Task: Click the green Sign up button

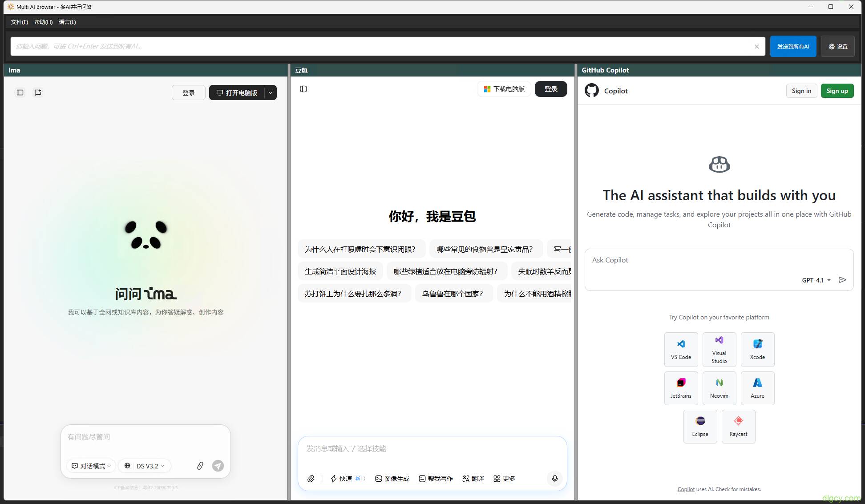Action: pyautogui.click(x=837, y=91)
